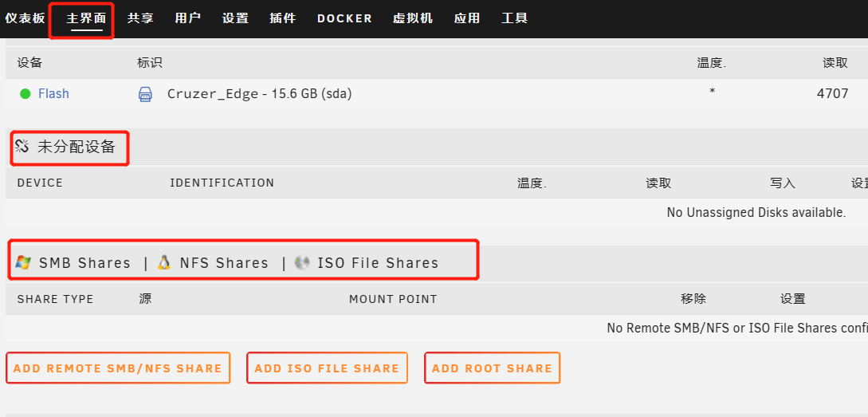Switch to the 共享 shares tab
The height and width of the screenshot is (417, 868).
pos(140,18)
